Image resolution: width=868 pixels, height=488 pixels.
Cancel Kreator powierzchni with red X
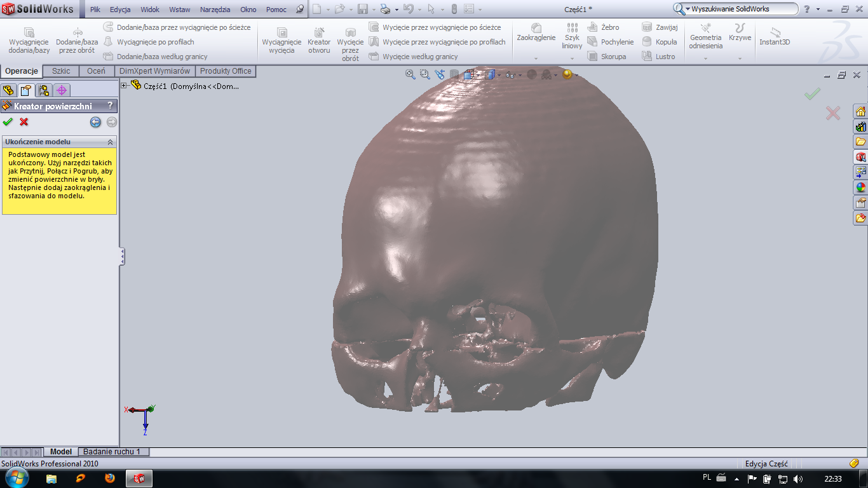coord(24,122)
